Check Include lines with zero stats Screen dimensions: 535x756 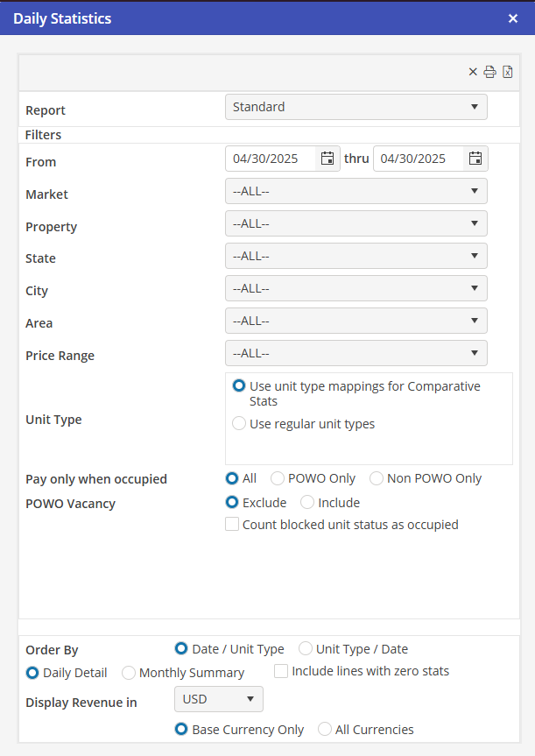(x=281, y=671)
